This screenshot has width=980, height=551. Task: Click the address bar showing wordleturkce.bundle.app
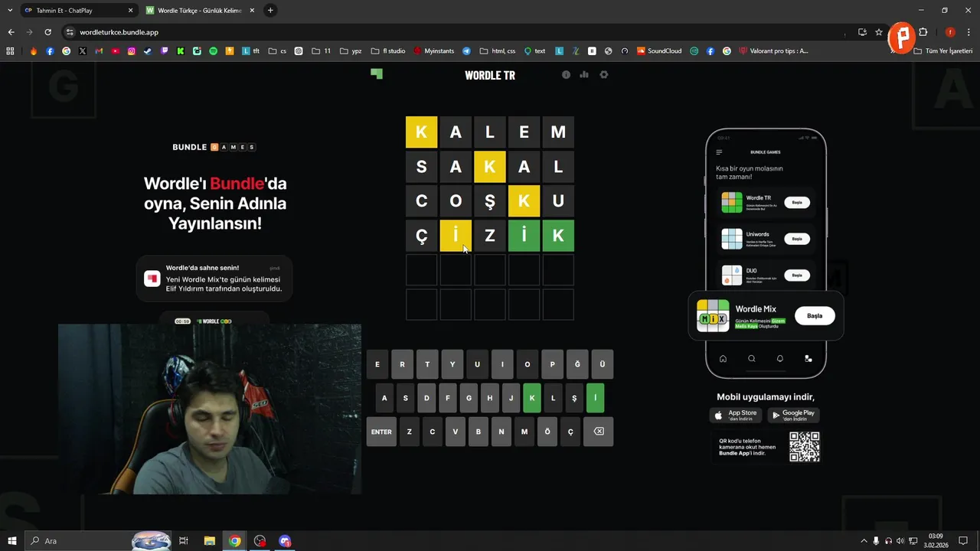click(459, 32)
